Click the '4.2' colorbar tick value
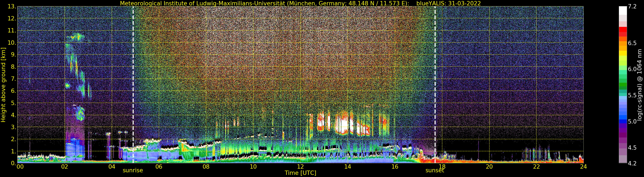This screenshot has width=644, height=177. (x=632, y=163)
